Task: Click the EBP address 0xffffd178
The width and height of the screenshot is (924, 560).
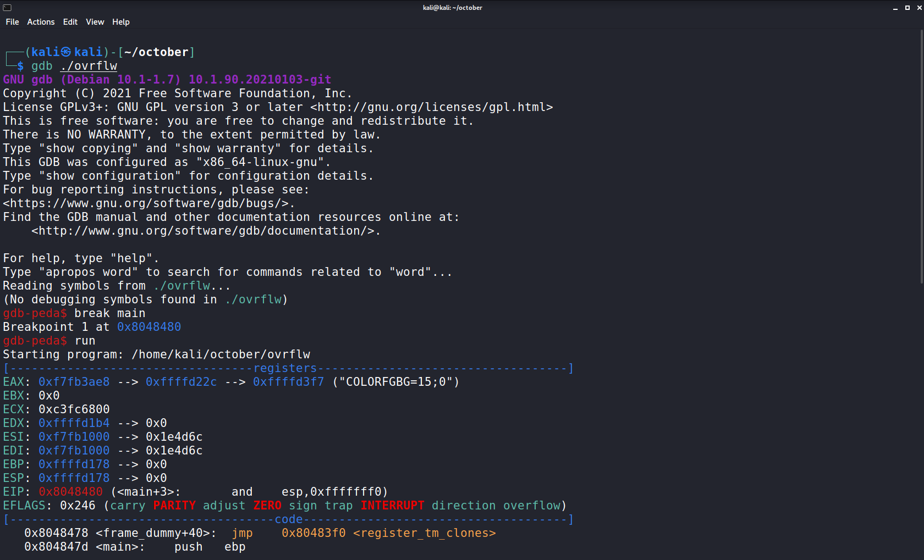Action: point(74,464)
